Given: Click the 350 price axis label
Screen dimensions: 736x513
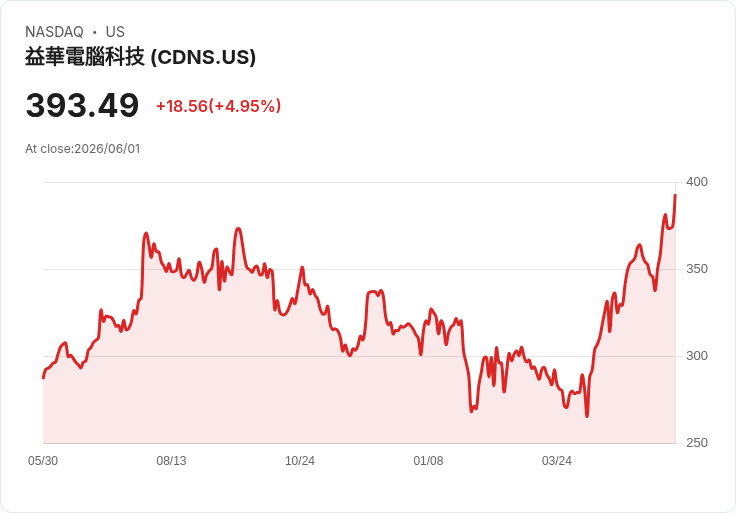Looking at the screenshot, I should 697,269.
